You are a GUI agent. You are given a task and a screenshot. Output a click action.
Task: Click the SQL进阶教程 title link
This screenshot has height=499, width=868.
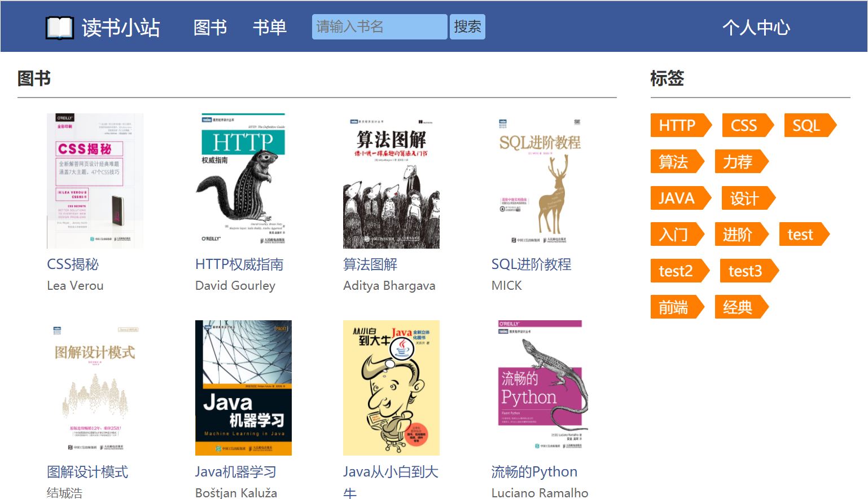(x=532, y=264)
